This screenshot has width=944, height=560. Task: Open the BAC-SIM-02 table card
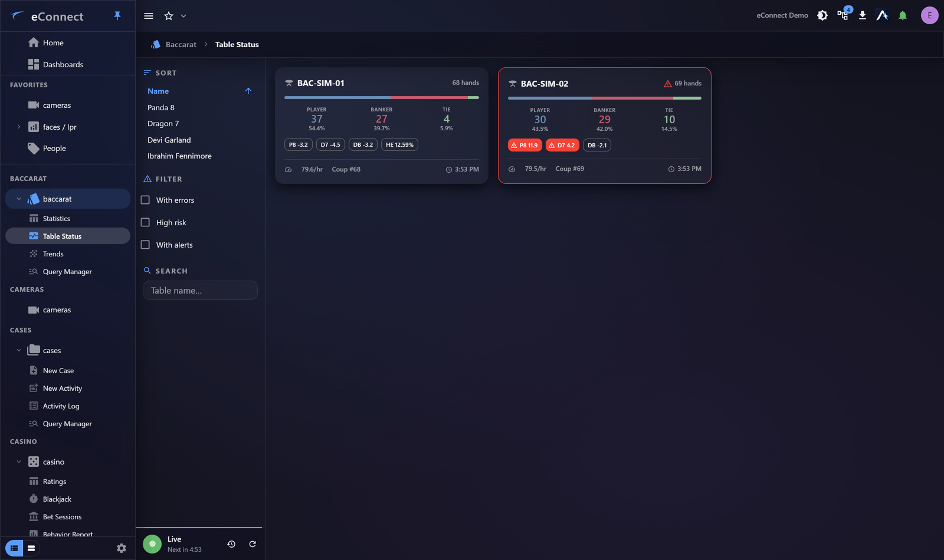(x=605, y=126)
